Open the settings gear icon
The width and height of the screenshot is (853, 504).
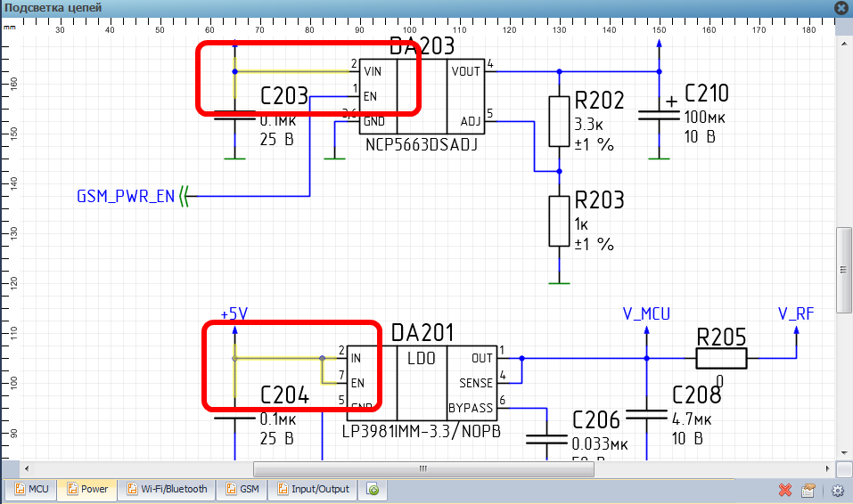(x=838, y=491)
